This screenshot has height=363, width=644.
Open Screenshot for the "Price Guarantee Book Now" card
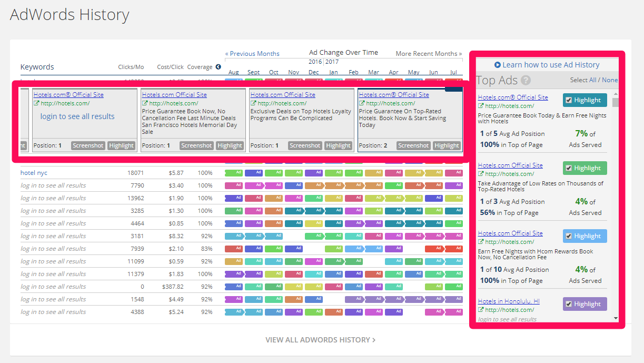pyautogui.click(x=197, y=146)
